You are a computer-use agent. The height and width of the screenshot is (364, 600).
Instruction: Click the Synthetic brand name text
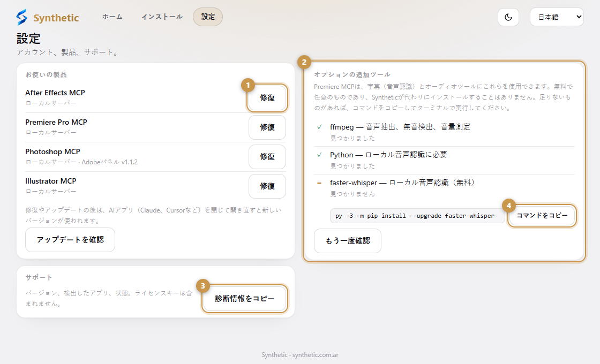point(56,18)
